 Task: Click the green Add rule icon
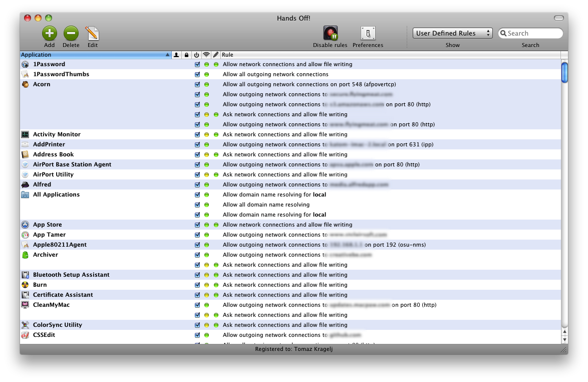pos(50,34)
